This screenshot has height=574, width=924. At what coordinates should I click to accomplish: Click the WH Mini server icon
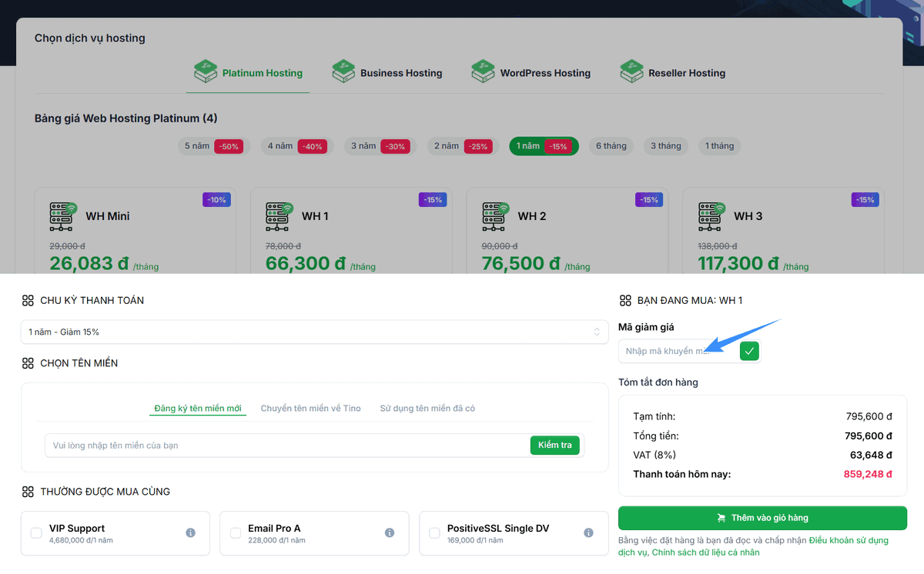[63, 217]
